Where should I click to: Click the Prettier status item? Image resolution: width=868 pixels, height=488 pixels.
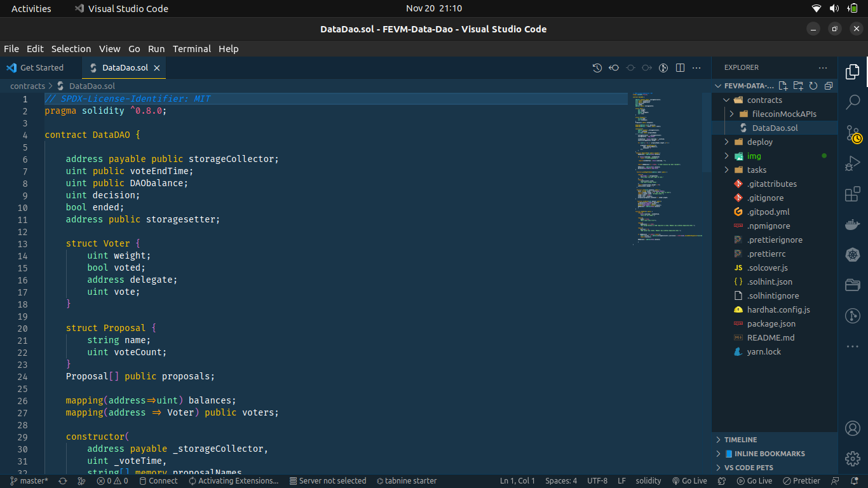pos(802,481)
